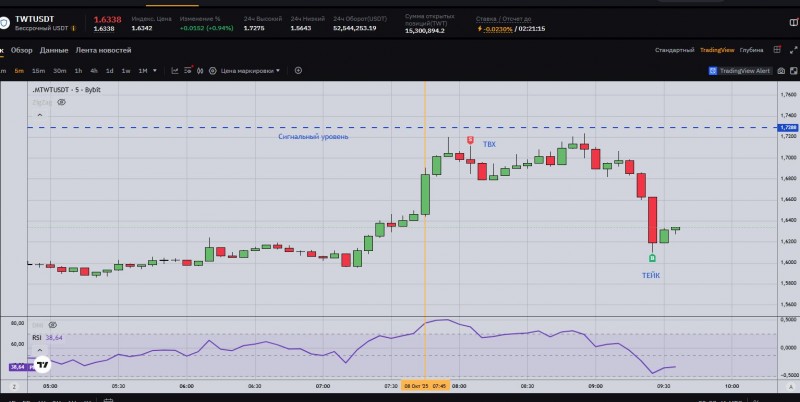Click the -0.0230% funding rate value

pyautogui.click(x=498, y=29)
